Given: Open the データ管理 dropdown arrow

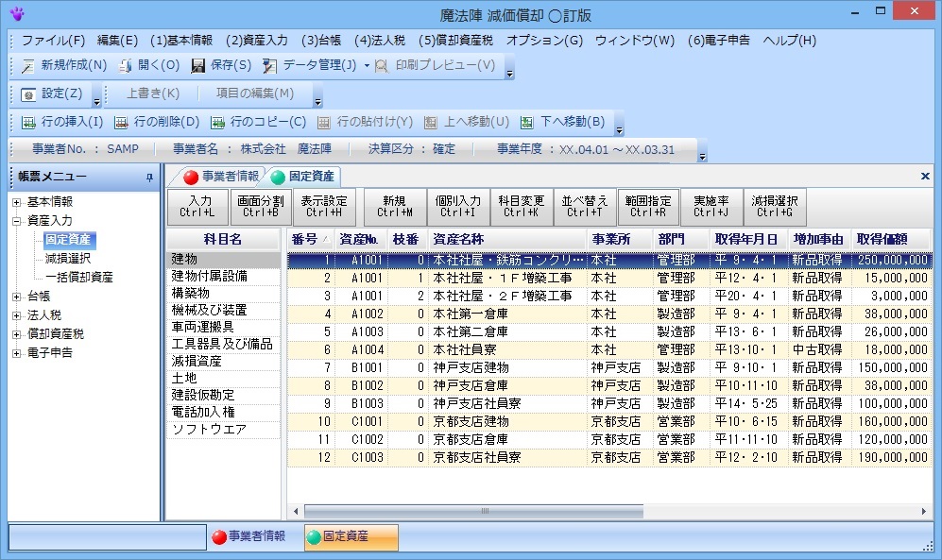Looking at the screenshot, I should (367, 66).
